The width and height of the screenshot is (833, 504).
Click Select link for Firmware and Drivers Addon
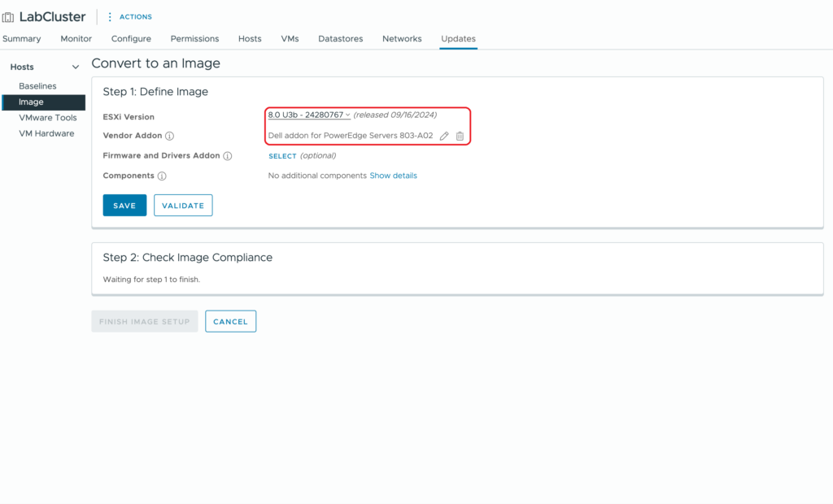coord(282,156)
